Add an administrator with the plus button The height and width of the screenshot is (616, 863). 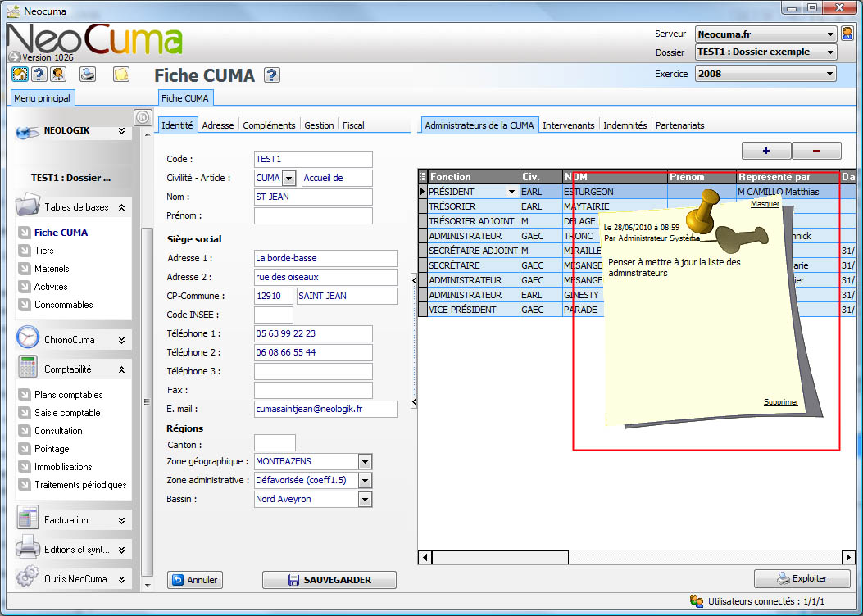pos(766,151)
